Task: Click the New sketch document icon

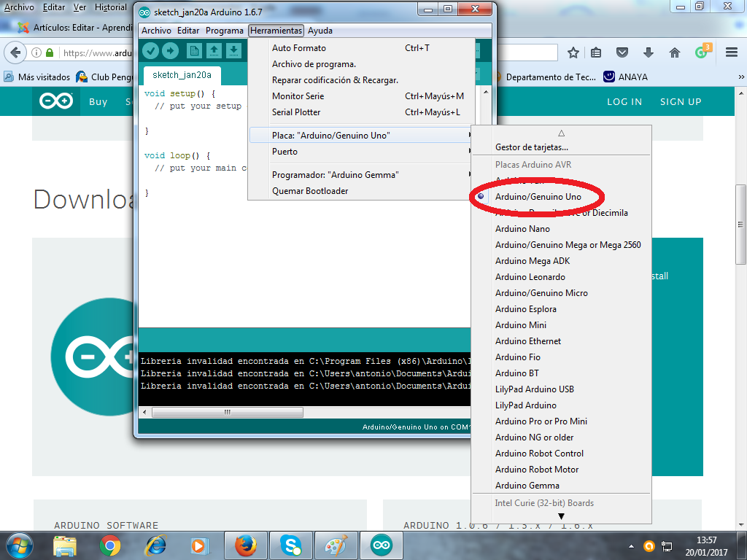Action: 194,50
